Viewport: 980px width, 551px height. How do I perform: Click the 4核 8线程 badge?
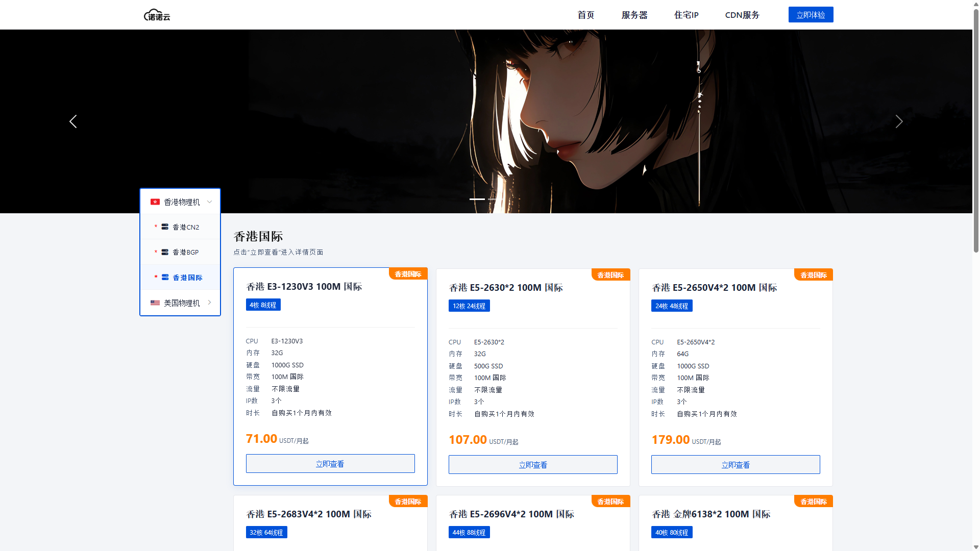(x=263, y=305)
